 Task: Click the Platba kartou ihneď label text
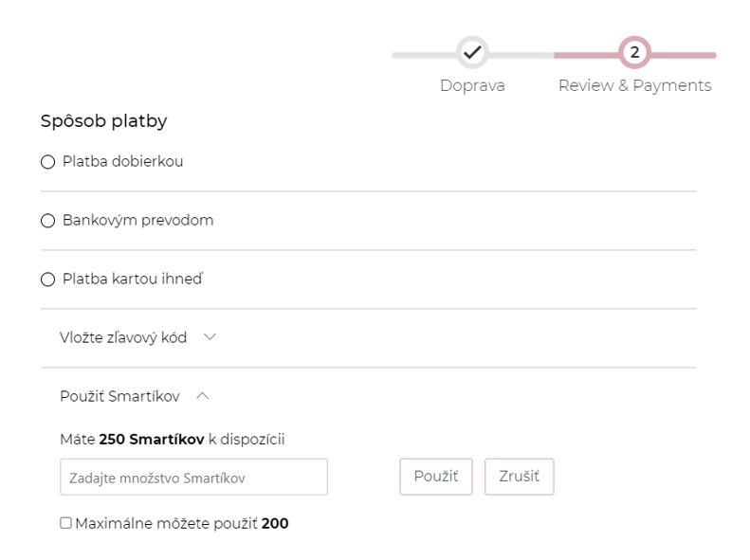tap(133, 279)
